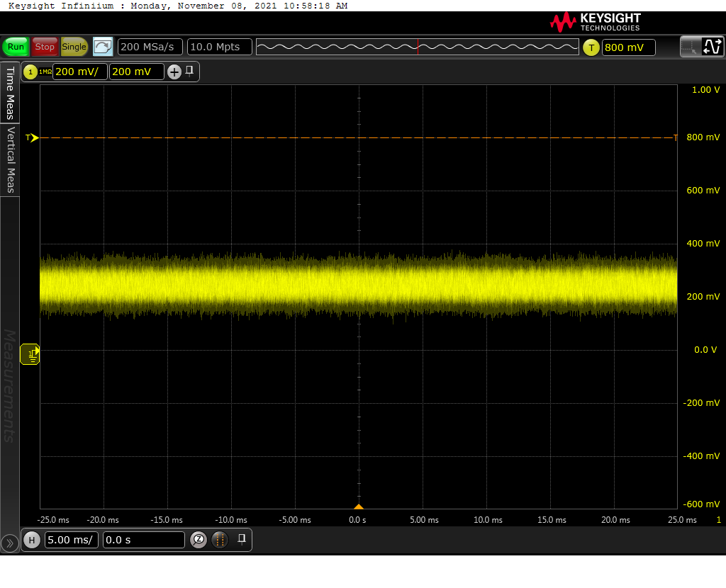Image resolution: width=726 pixels, height=588 pixels.
Task: Edit the 200 mV vertical offset field
Action: [137, 72]
